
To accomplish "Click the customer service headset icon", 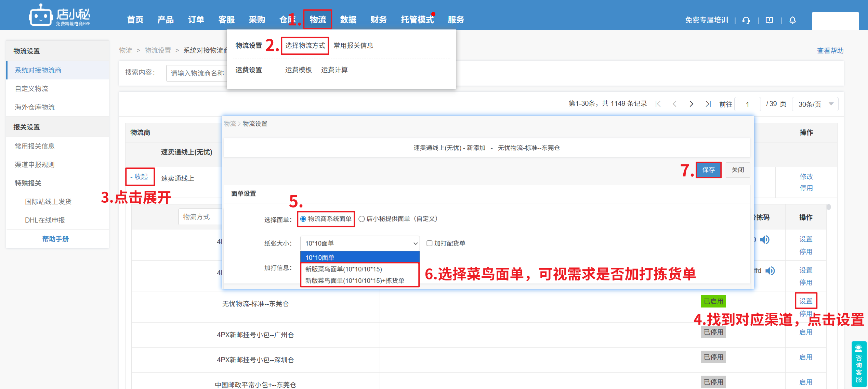I will click(746, 20).
